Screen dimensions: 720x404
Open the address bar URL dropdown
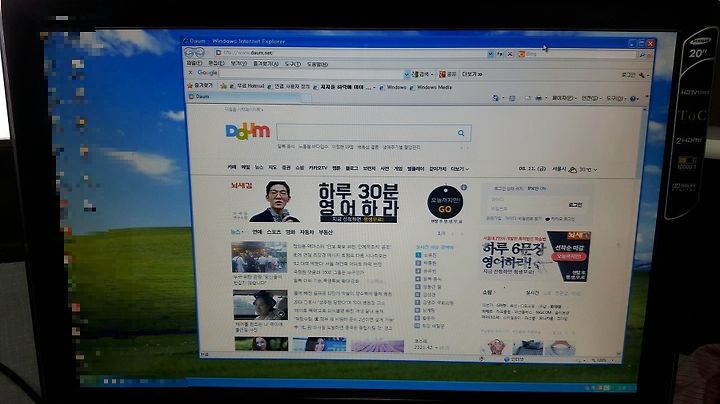[490, 54]
